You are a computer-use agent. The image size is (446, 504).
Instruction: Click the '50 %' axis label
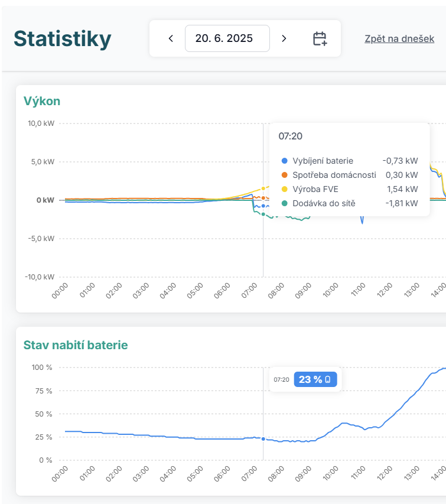click(43, 414)
